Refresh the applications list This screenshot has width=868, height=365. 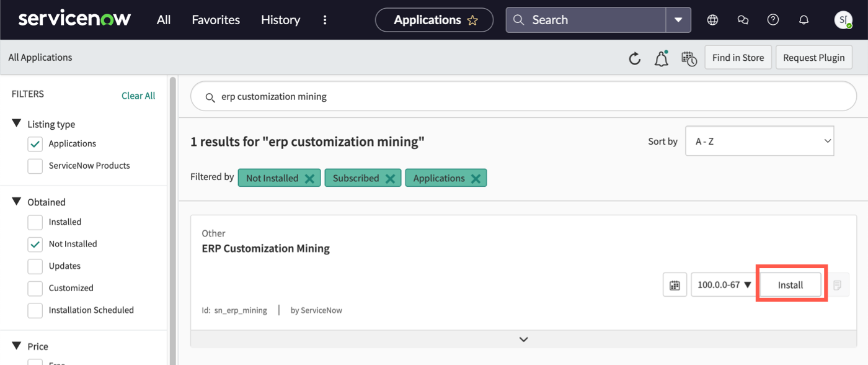(634, 58)
